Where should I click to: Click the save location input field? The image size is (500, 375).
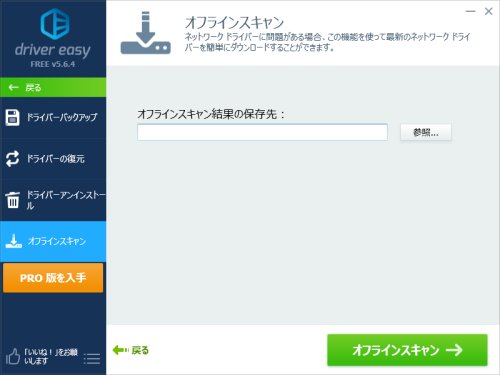point(262,132)
